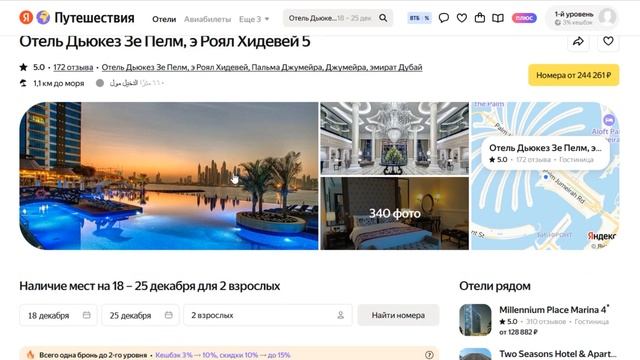Click the Путешествия site title
This screenshot has height=360, width=640.
(x=94, y=18)
